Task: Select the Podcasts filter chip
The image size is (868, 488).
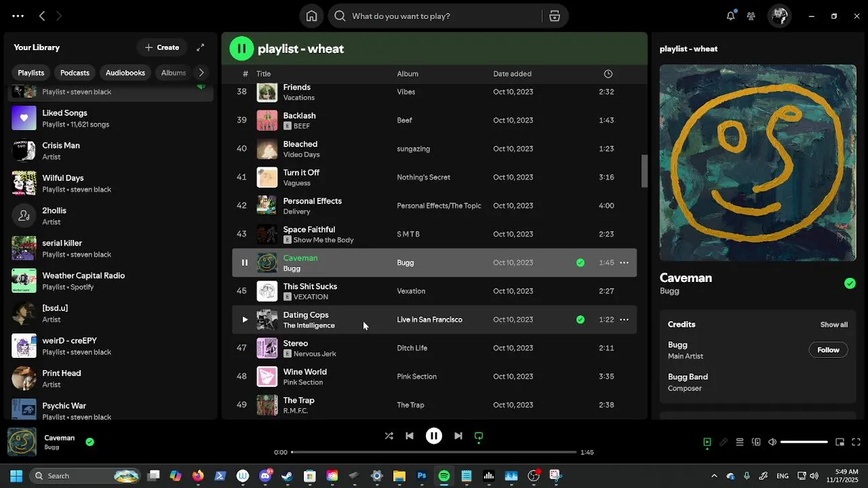Action: (75, 73)
